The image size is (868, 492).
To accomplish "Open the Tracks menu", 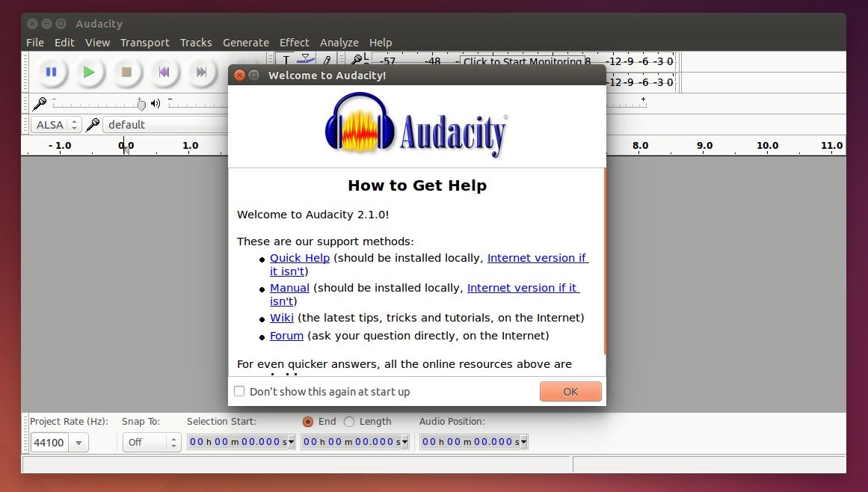I will (196, 43).
